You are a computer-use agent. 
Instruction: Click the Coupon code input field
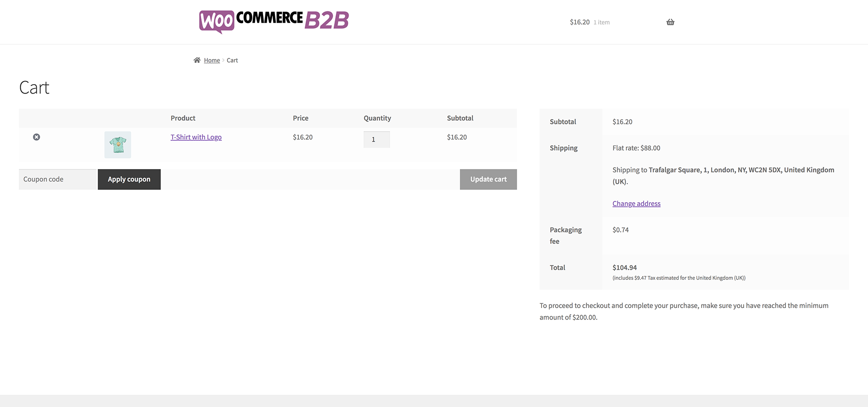58,179
